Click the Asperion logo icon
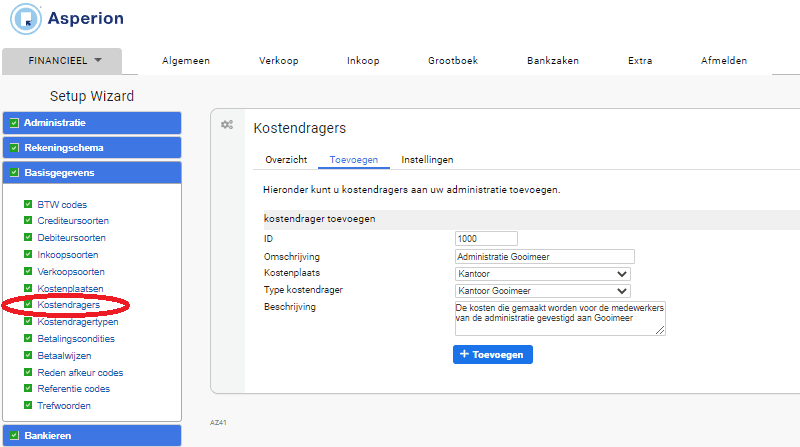The image size is (800, 447). click(26, 19)
